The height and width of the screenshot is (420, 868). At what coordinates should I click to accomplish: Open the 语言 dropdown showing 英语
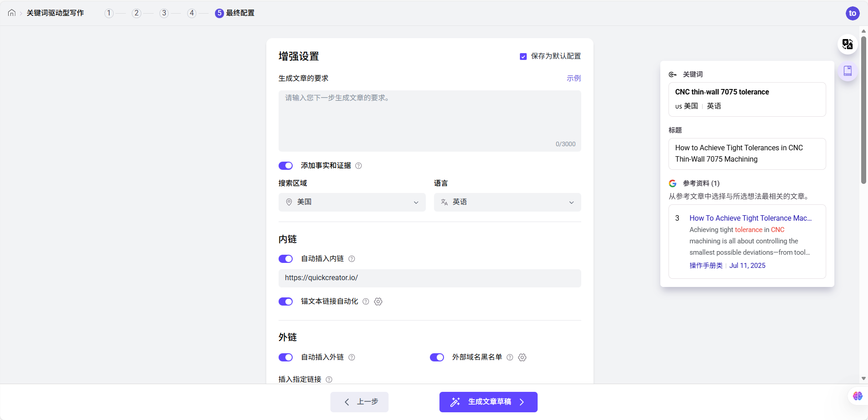(507, 202)
